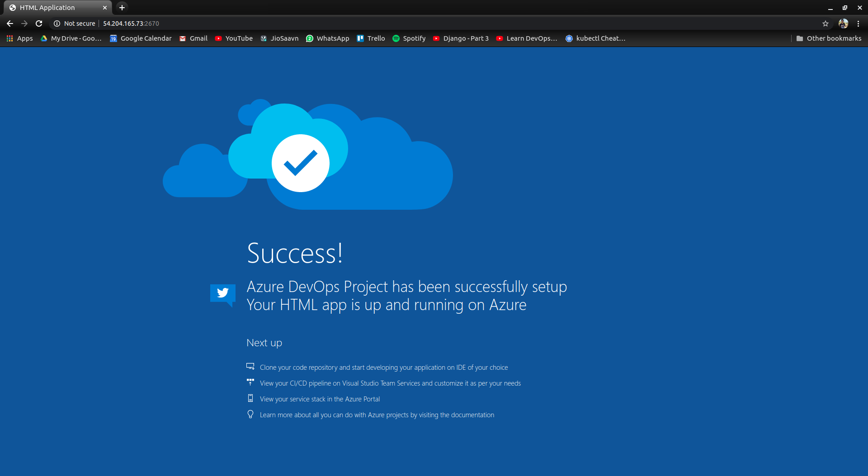Minimize the browser window
The image size is (868, 476).
[x=830, y=8]
